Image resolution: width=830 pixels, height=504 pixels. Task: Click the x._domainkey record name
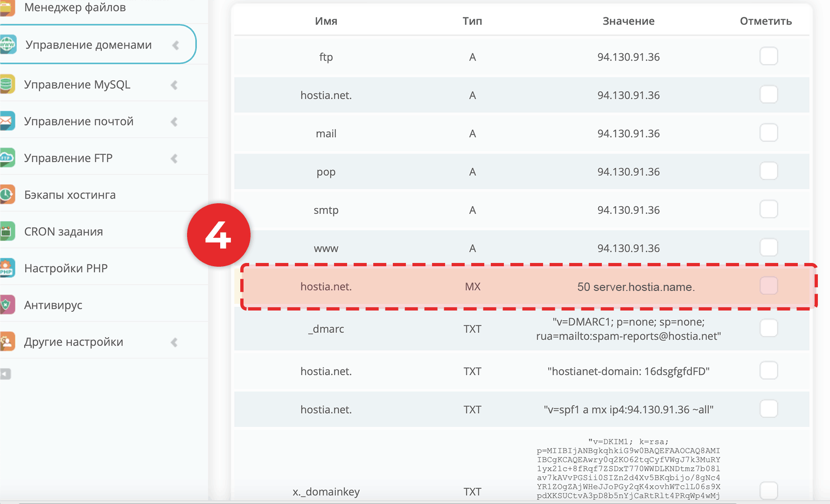point(326,491)
